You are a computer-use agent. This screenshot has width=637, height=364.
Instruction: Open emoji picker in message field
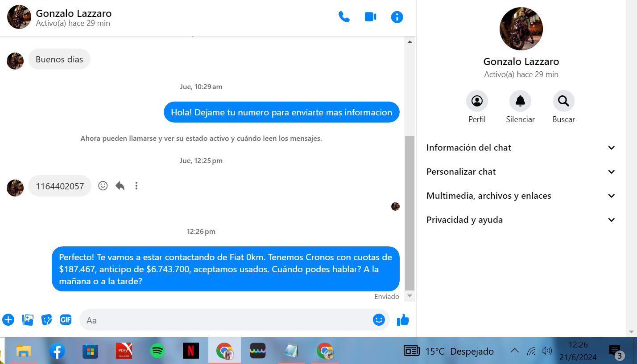pos(379,319)
